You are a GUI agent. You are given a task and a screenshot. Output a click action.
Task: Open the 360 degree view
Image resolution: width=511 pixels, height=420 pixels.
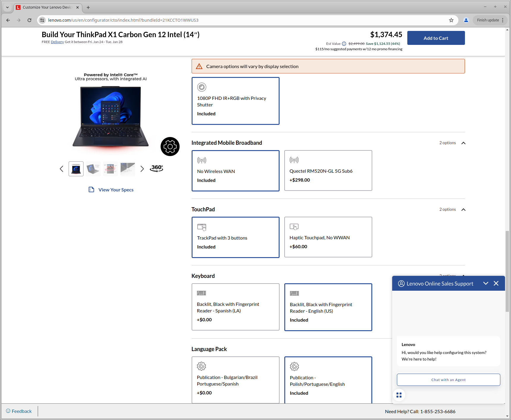tap(157, 169)
